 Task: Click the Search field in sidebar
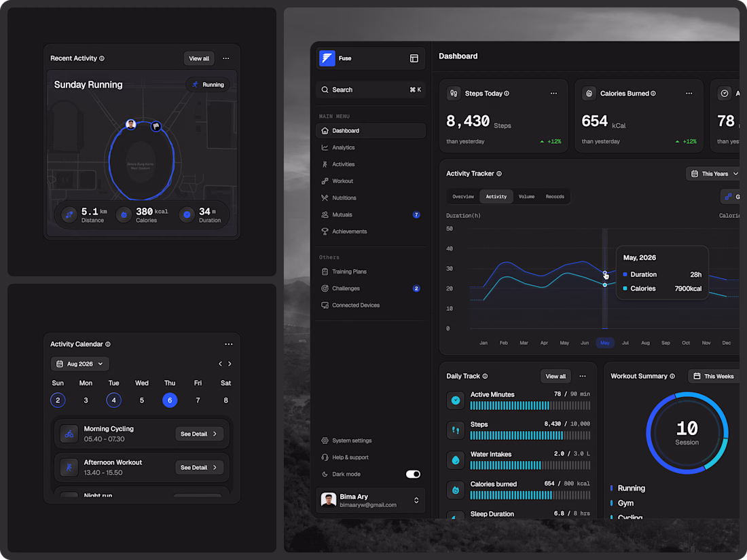click(x=370, y=90)
